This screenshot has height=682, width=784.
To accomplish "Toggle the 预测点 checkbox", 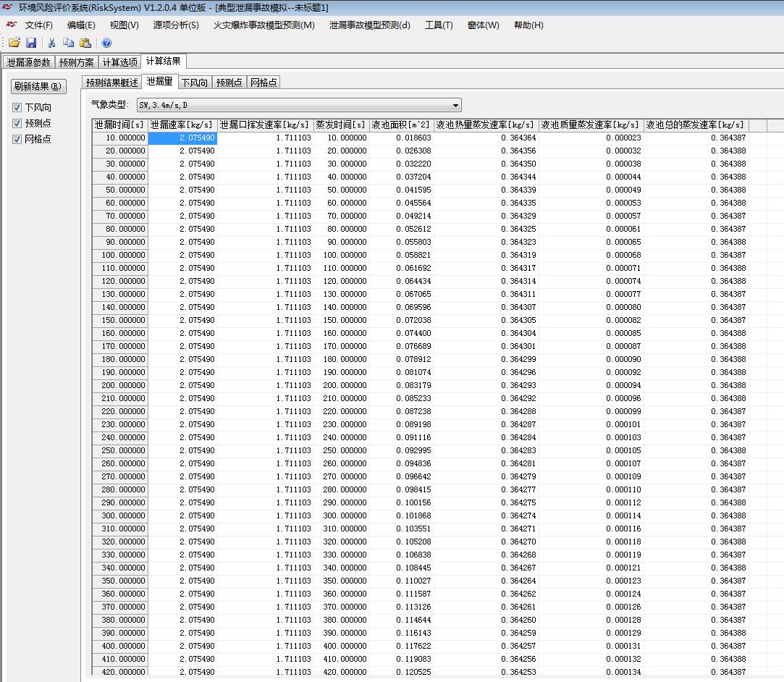I will coord(17,124).
